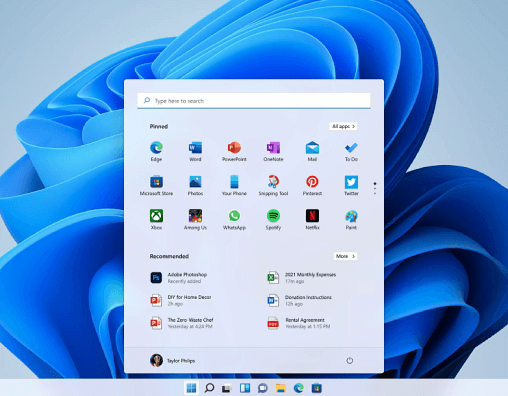Open 2021 Monthly Expenses spreadsheet
508x396 pixels.
pyautogui.click(x=302, y=278)
